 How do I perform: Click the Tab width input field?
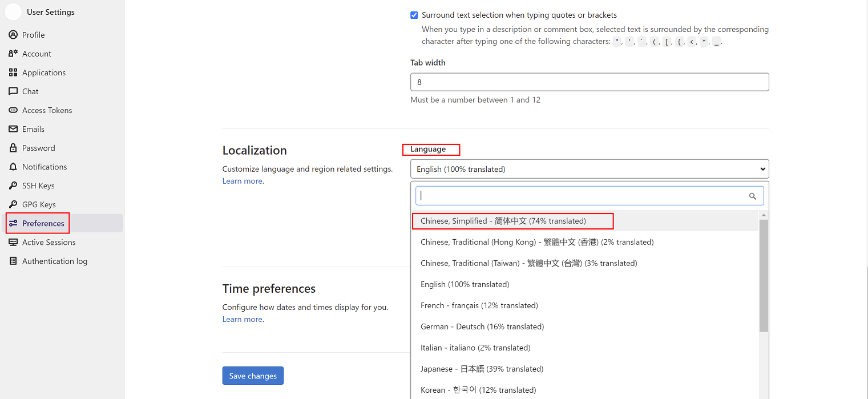coord(589,82)
